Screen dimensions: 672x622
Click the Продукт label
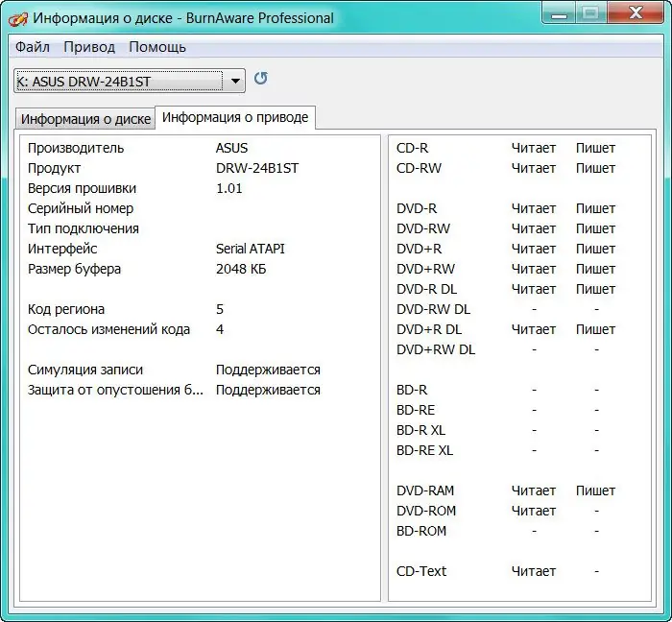[54, 168]
